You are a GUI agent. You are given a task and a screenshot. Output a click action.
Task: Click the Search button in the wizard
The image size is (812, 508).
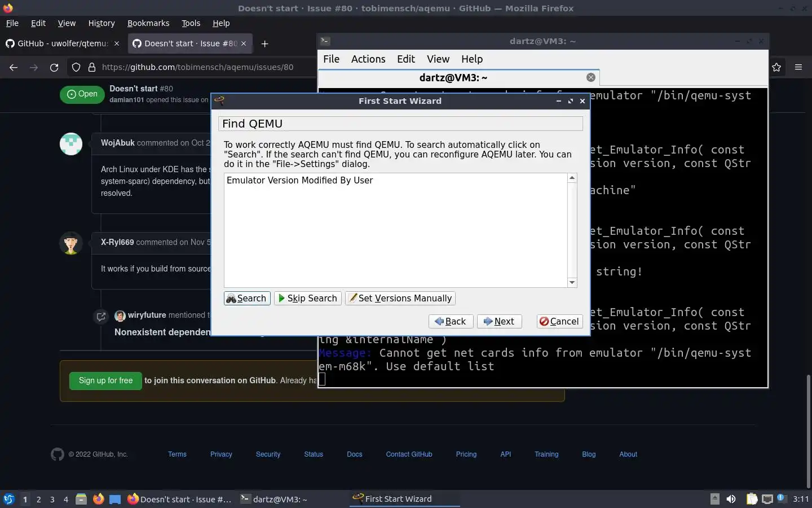point(247,298)
